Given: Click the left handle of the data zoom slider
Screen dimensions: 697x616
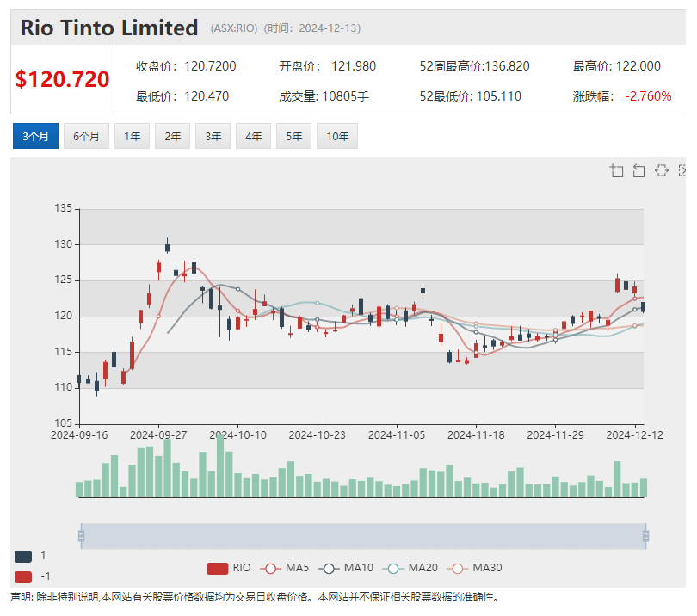Looking at the screenshot, I should [x=81, y=536].
